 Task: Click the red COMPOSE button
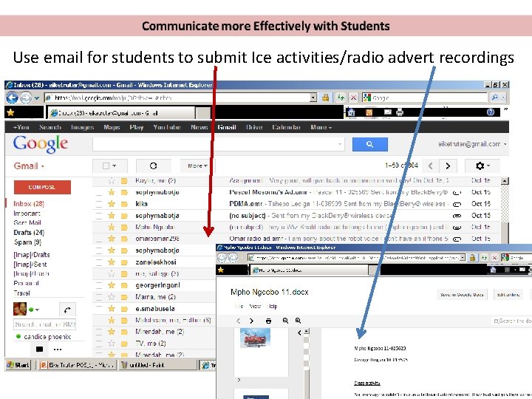pos(42,187)
